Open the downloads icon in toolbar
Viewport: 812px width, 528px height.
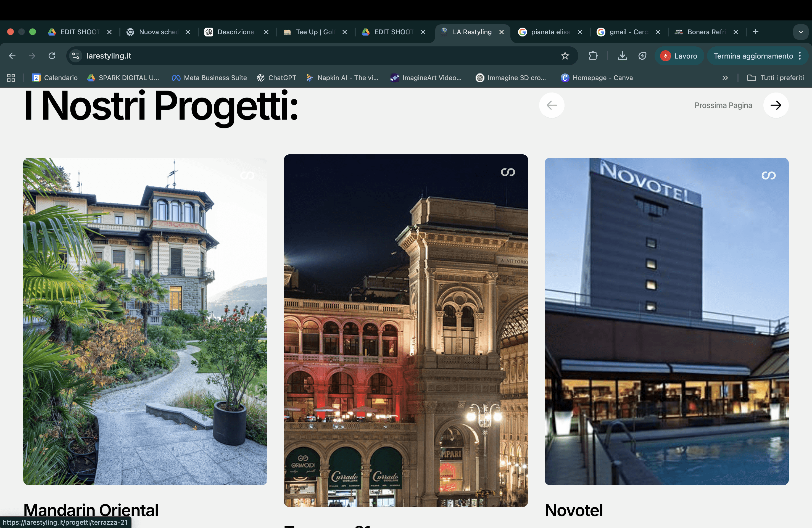pyautogui.click(x=622, y=56)
